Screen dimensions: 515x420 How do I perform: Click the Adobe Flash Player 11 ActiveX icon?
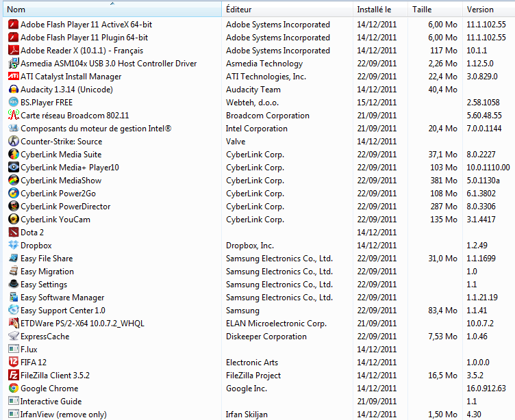coord(14,25)
